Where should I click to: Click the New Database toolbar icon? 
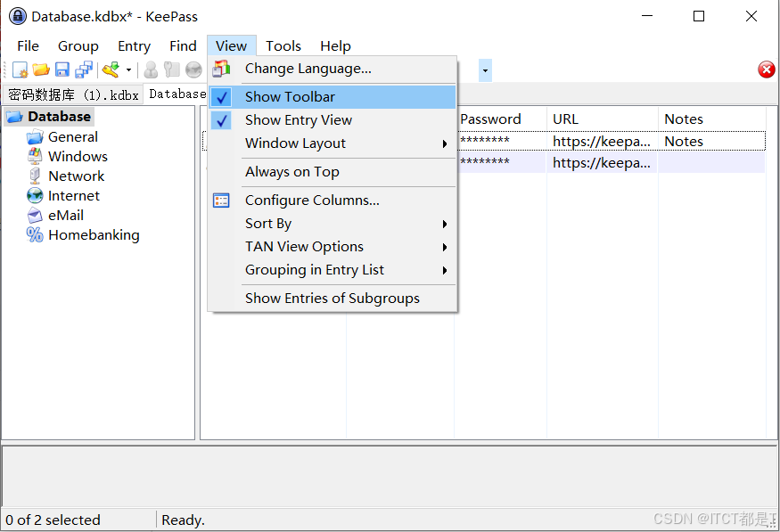coord(20,70)
